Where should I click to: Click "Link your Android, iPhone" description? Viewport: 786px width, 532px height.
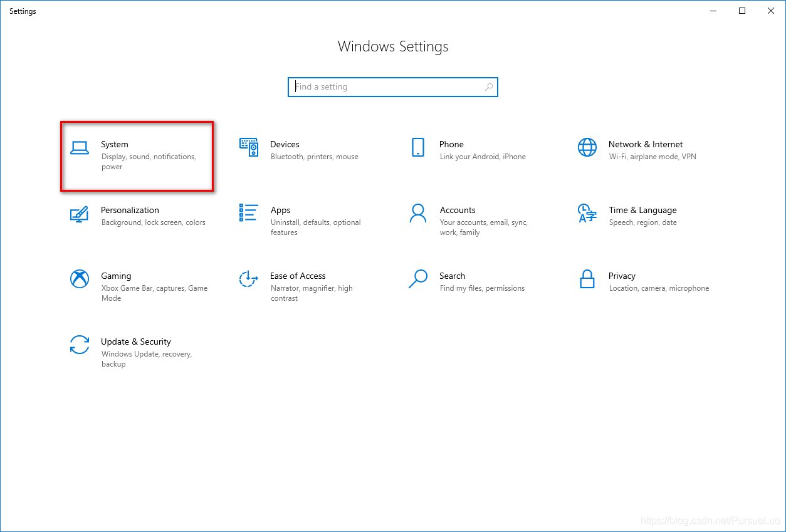pyautogui.click(x=483, y=157)
